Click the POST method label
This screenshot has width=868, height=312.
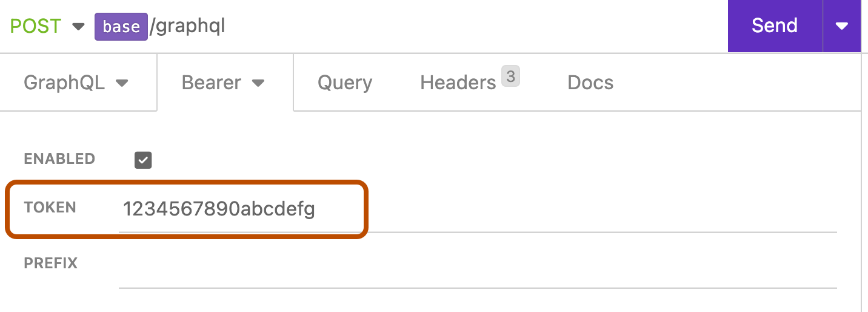(x=36, y=26)
